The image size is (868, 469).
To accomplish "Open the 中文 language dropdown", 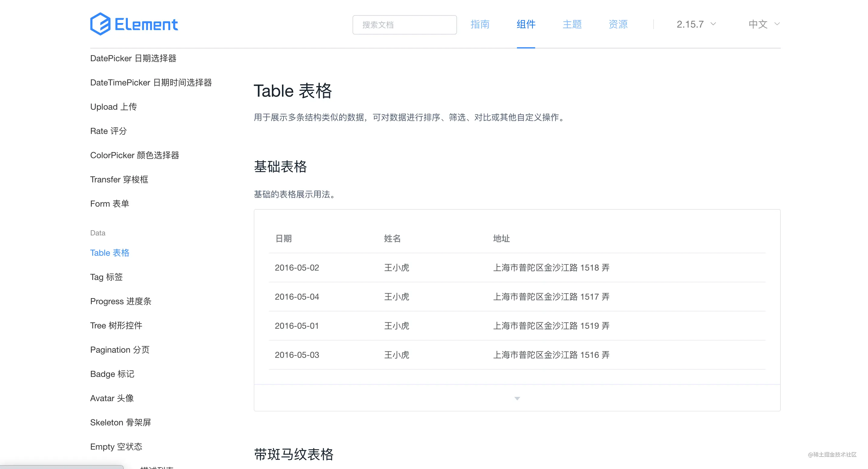I will click(x=764, y=24).
